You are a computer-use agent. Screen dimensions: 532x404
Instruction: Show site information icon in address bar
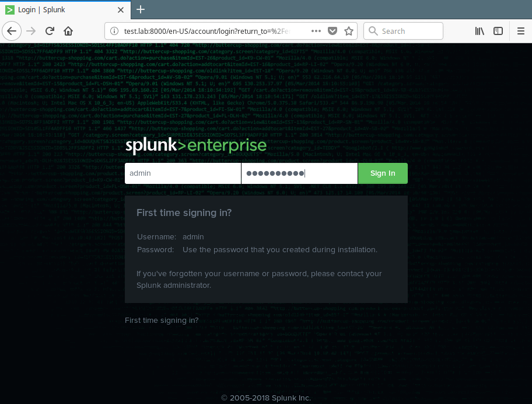point(114,31)
